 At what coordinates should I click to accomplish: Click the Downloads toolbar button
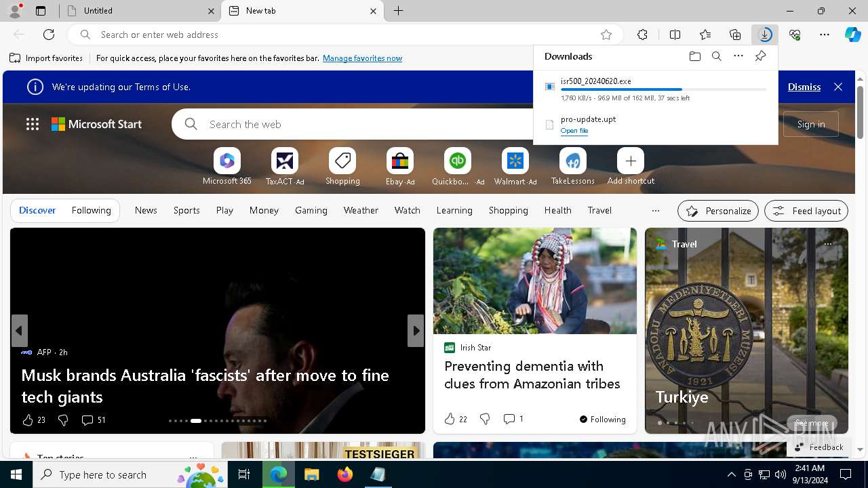coord(765,35)
